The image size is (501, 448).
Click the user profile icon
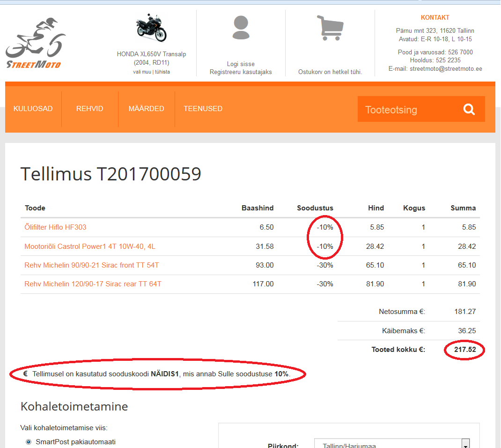pyautogui.click(x=241, y=28)
